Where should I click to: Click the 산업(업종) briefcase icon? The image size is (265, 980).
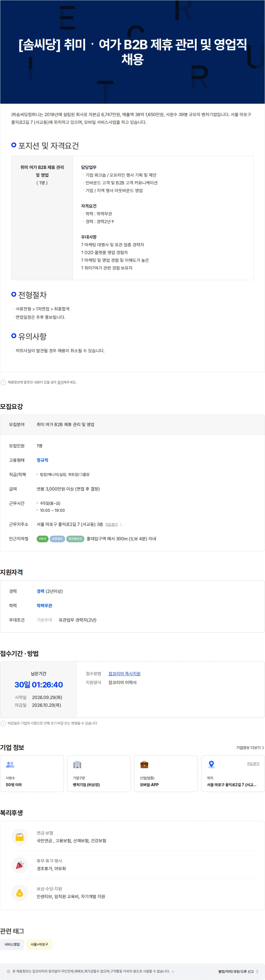[x=144, y=764]
